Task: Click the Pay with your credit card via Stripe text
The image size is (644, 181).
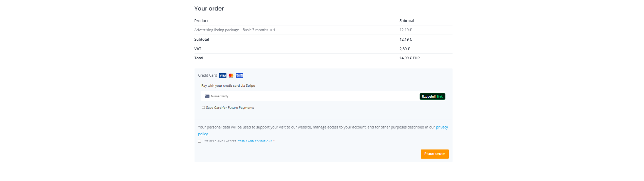Action: (228, 86)
